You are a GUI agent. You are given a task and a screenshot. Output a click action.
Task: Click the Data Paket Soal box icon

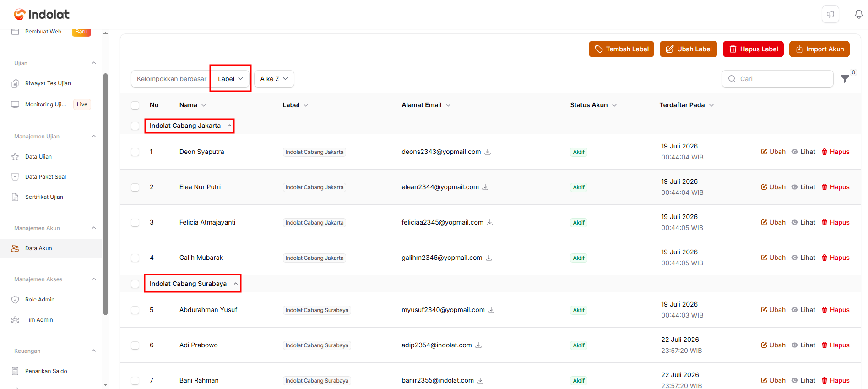(15, 177)
